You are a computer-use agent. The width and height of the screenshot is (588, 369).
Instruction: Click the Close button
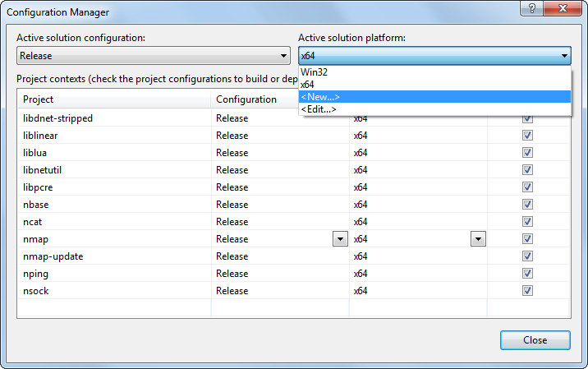click(535, 340)
